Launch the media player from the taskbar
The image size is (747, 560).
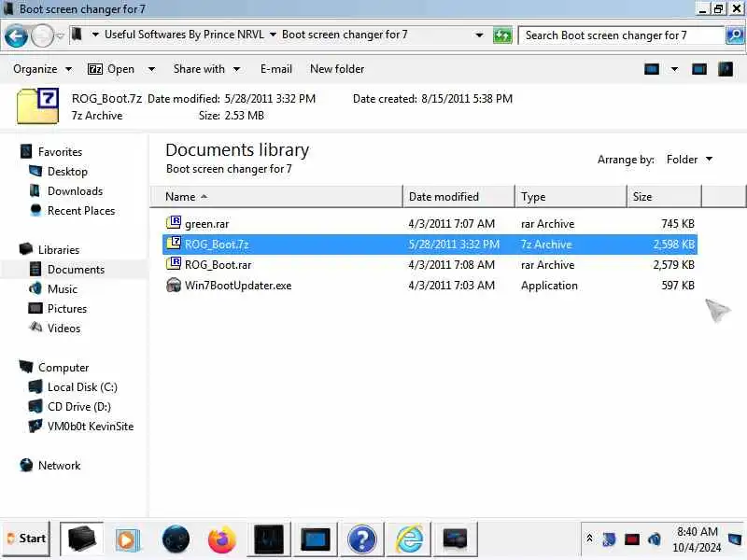pyautogui.click(x=127, y=540)
